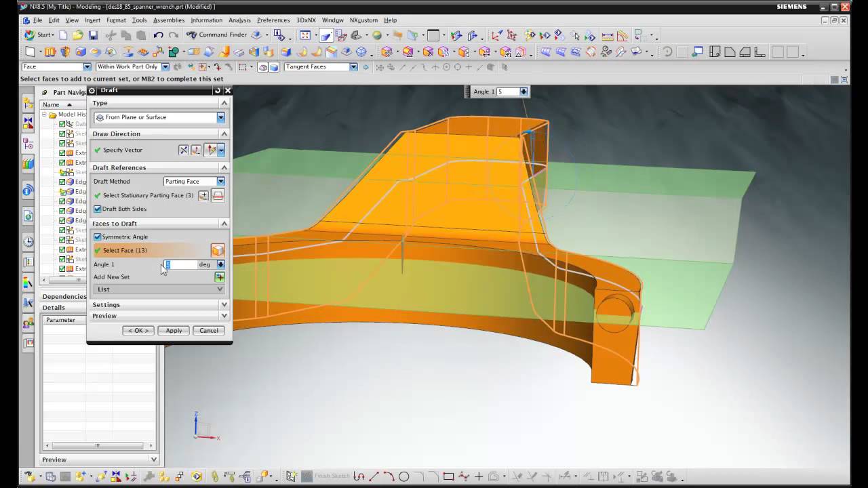Open the Roles tab in resource bar
Viewport: 868px width, 488px height.
pyautogui.click(x=28, y=324)
